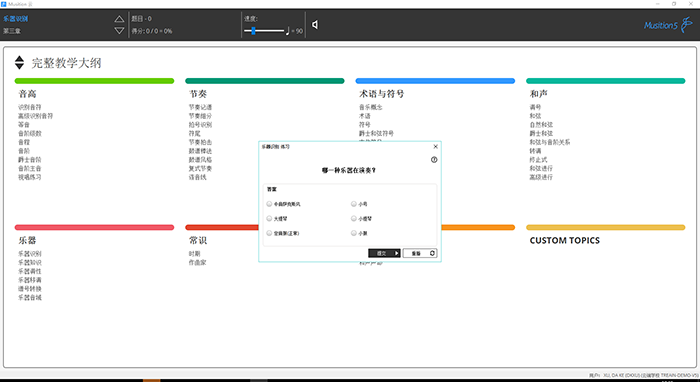Mute sound using the speaker icon
700x382 pixels.
(315, 25)
